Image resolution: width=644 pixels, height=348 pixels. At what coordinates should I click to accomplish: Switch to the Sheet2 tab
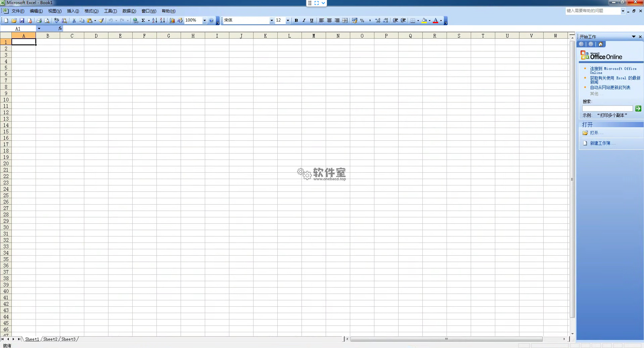(x=50, y=339)
